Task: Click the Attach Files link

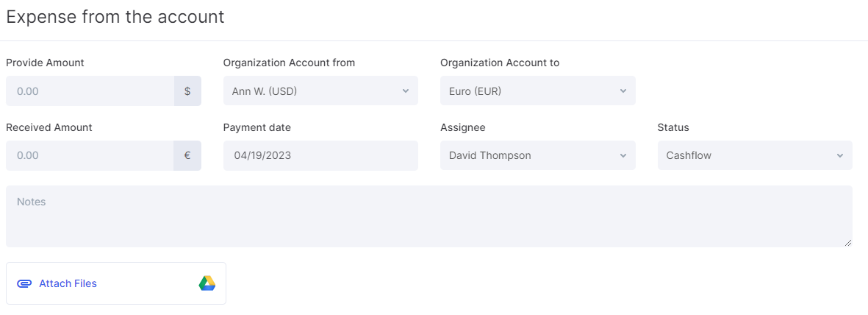Action: coord(68,283)
